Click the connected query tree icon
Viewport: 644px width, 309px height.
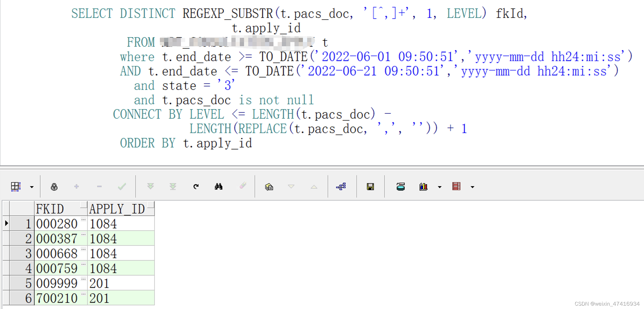341,187
